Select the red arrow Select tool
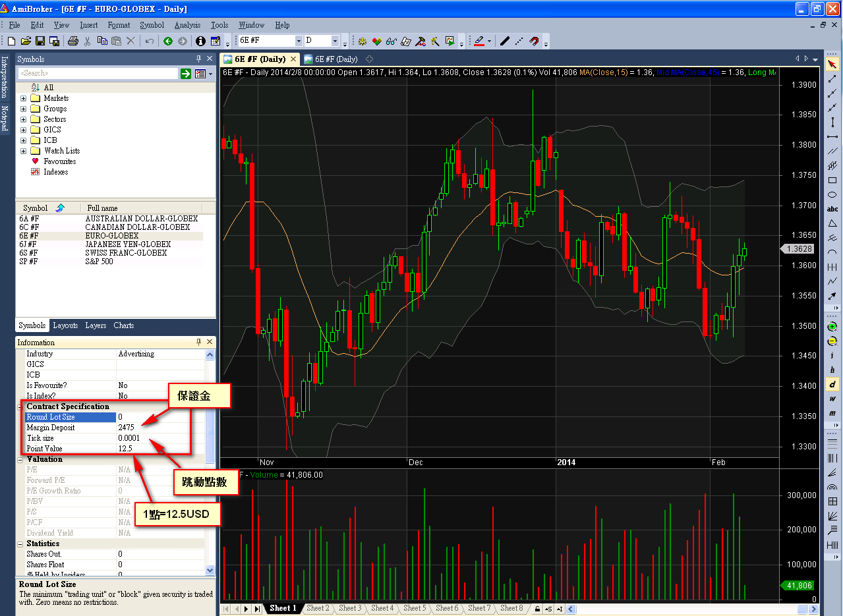 click(832, 64)
